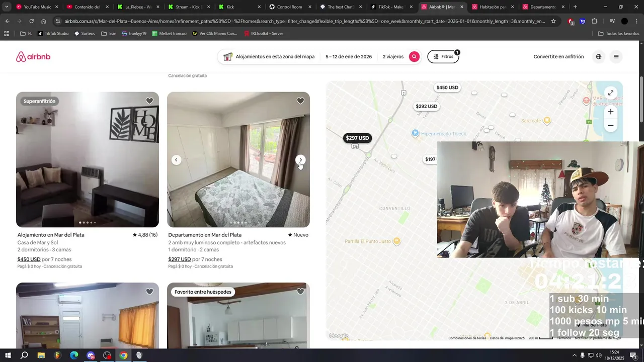Screen dimensions: 644x362
Task: Edit the map area location field
Action: 269,57
